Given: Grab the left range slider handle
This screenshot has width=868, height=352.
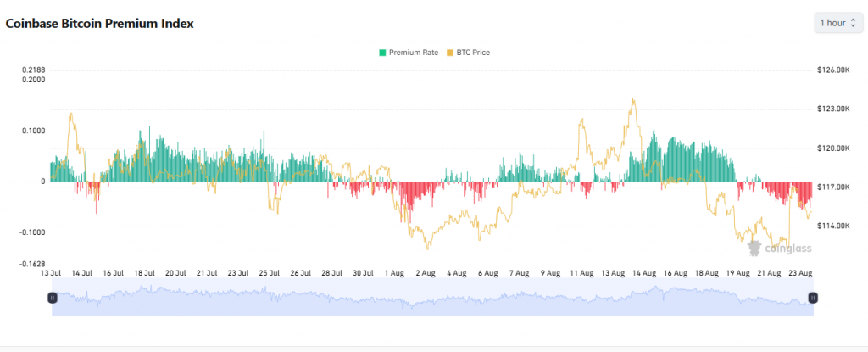Looking at the screenshot, I should (53, 298).
